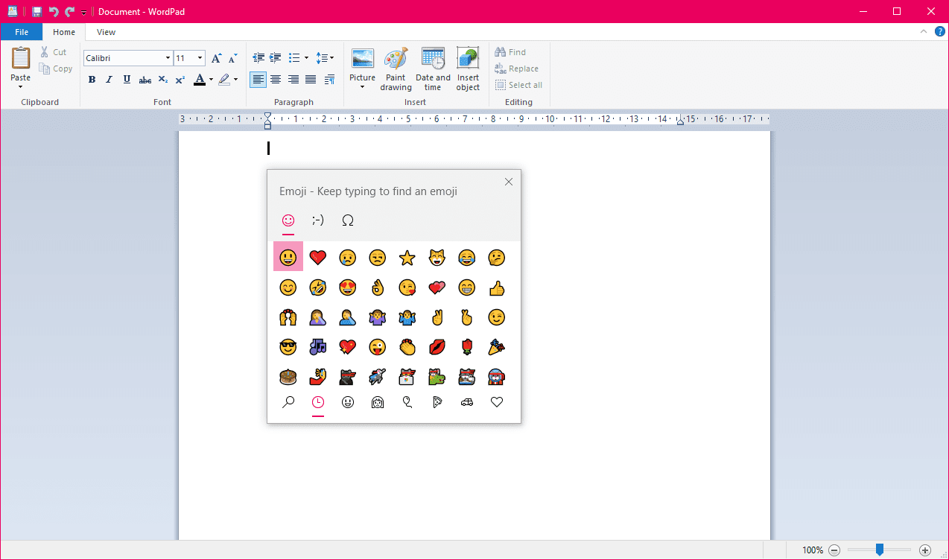
Task: Click the zoom slider handle
Action: (x=880, y=550)
